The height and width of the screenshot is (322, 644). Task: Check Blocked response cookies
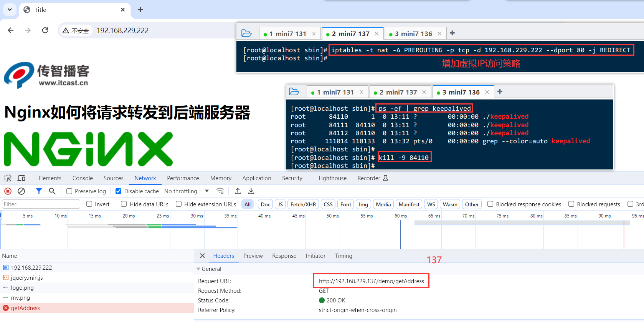tap(490, 204)
